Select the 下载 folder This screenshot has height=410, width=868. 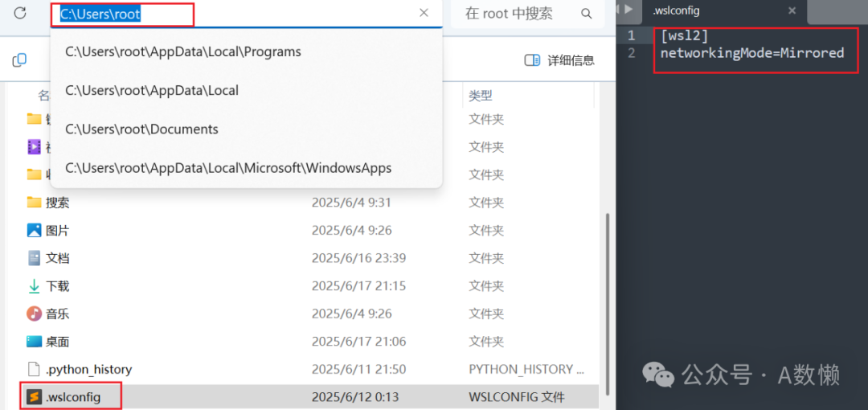tap(58, 286)
